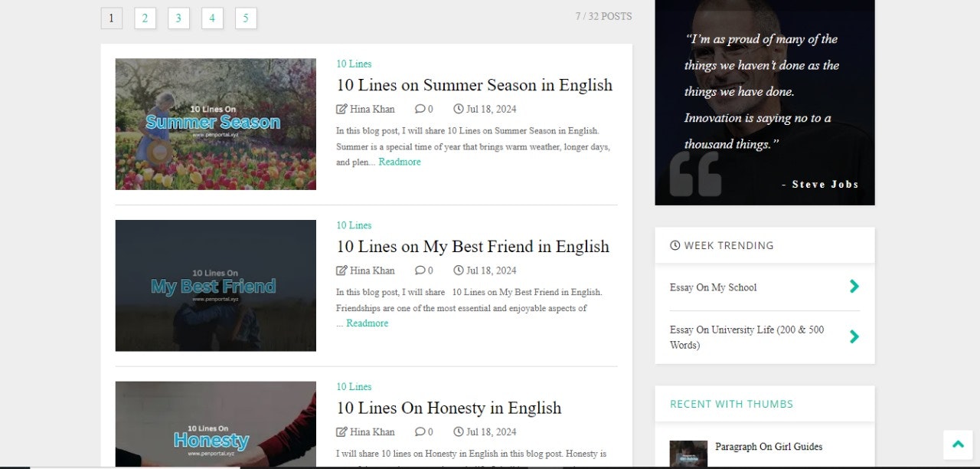
Task: Click author Hina Khan on the Summer Season post
Action: click(372, 109)
